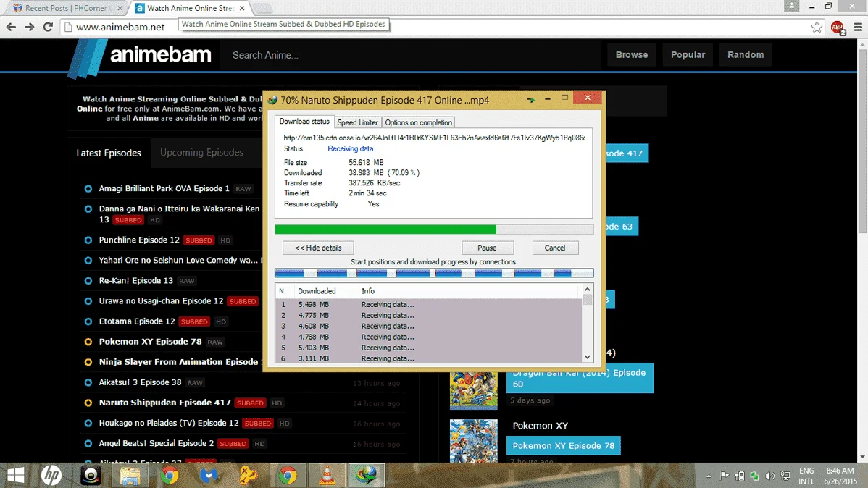Open the HP taskbar icon
868x488 pixels.
pos(51,475)
